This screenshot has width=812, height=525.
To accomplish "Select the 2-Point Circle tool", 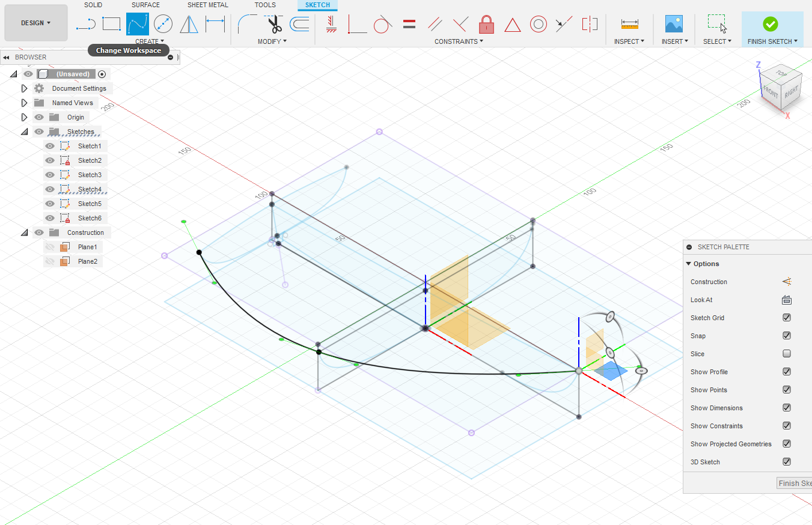I will pos(163,24).
